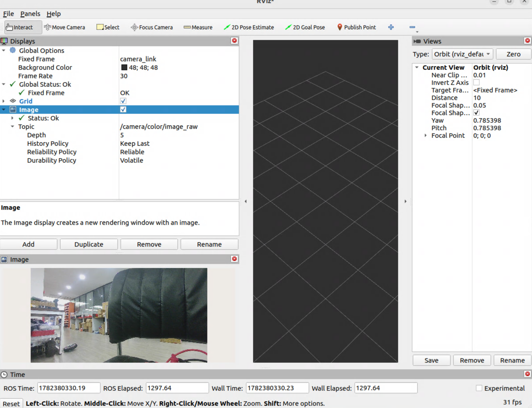Activate the Focus Camera tool
532x408 pixels.
pos(152,27)
